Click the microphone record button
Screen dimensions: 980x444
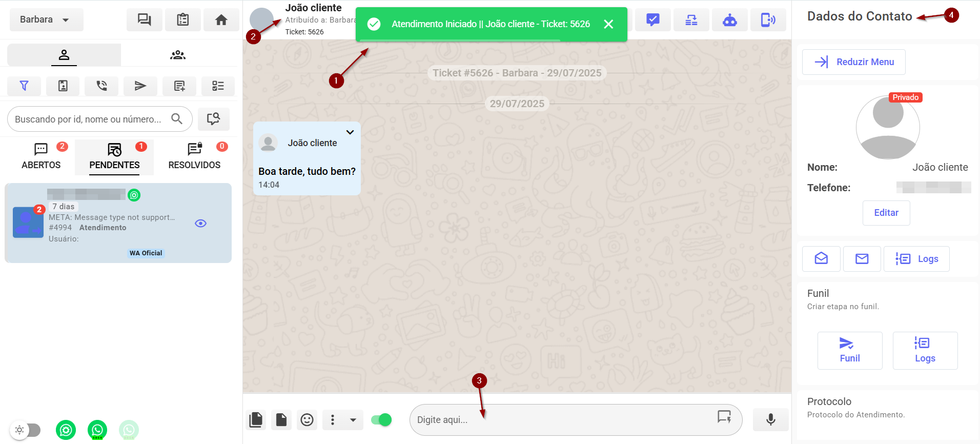[770, 420]
